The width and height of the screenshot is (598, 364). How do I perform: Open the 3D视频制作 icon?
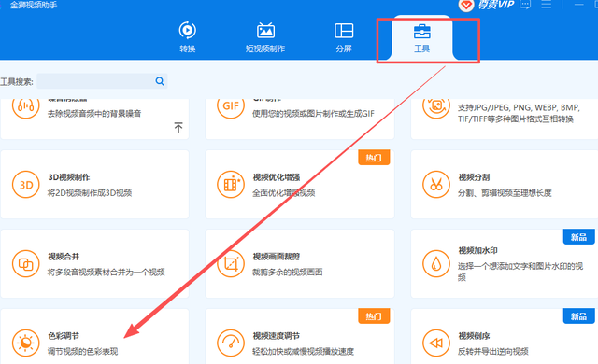click(x=25, y=185)
